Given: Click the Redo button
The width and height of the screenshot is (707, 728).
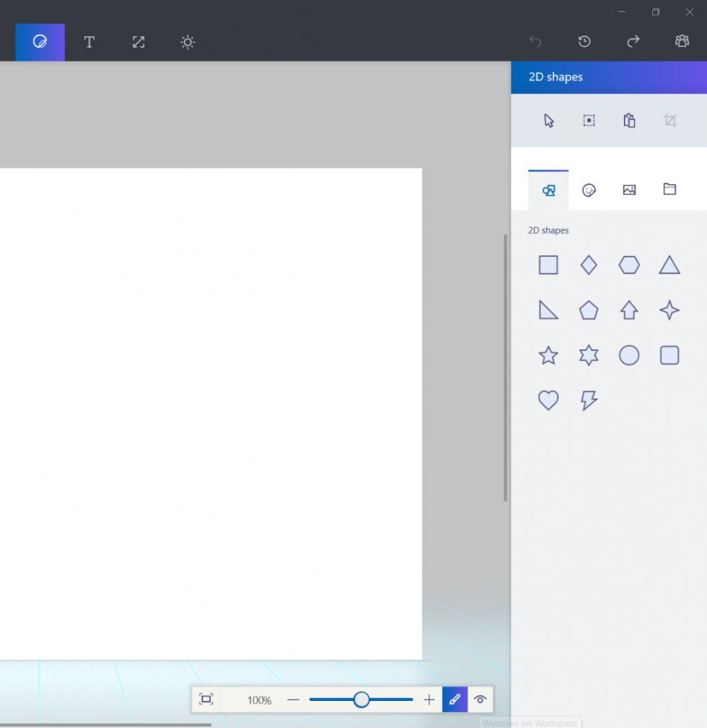Looking at the screenshot, I should coord(632,41).
